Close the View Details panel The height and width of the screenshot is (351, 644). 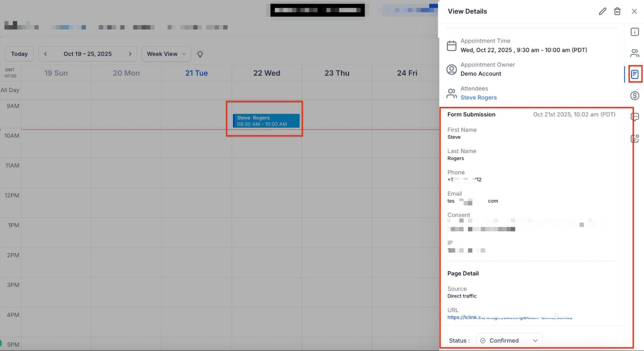tap(634, 11)
